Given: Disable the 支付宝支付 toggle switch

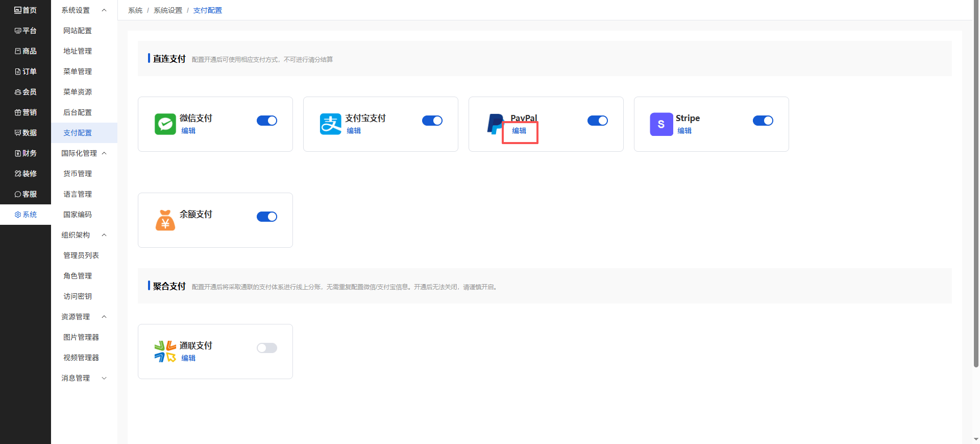Looking at the screenshot, I should (x=432, y=121).
